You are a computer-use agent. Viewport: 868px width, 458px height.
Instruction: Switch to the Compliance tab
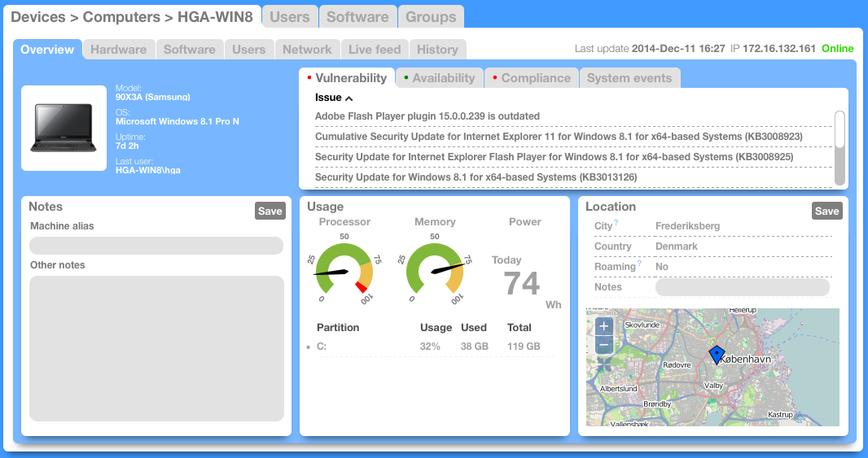click(x=531, y=78)
